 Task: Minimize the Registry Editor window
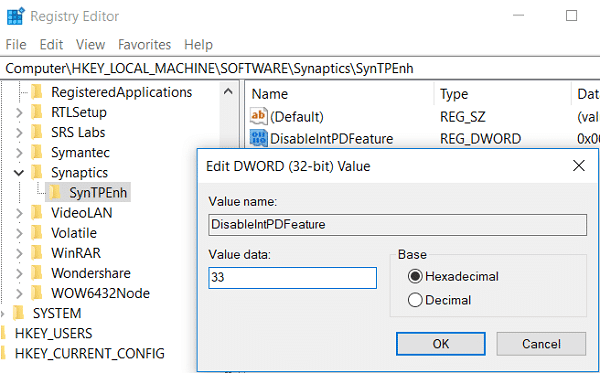(518, 16)
